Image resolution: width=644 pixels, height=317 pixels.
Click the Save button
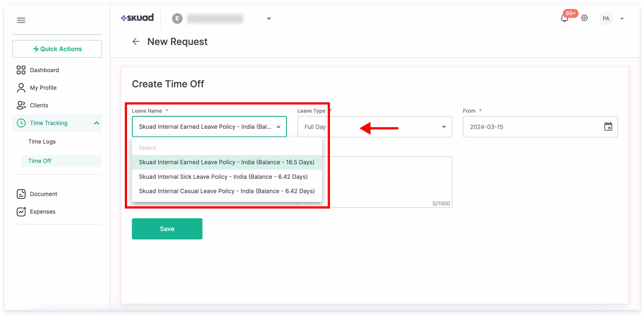pyautogui.click(x=167, y=229)
